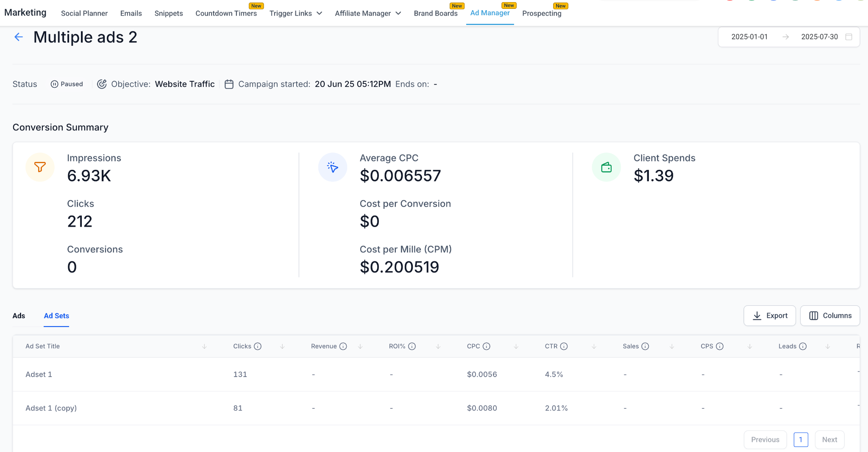
Task: Show info tooltip for Sales column
Action: pyautogui.click(x=645, y=347)
